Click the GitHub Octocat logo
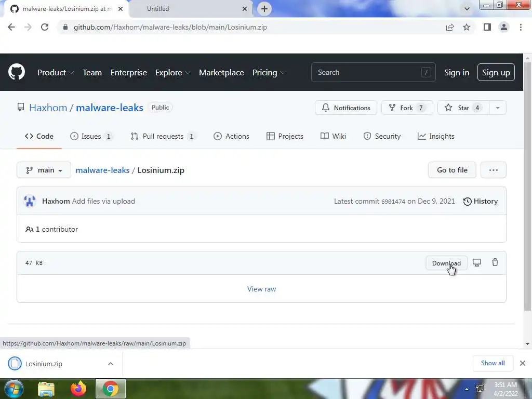The width and height of the screenshot is (532, 399). [x=17, y=72]
